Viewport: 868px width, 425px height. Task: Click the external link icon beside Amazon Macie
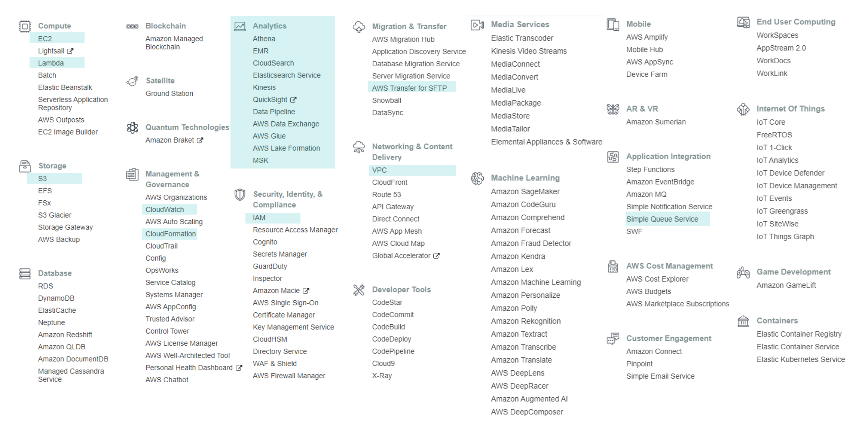[306, 291]
